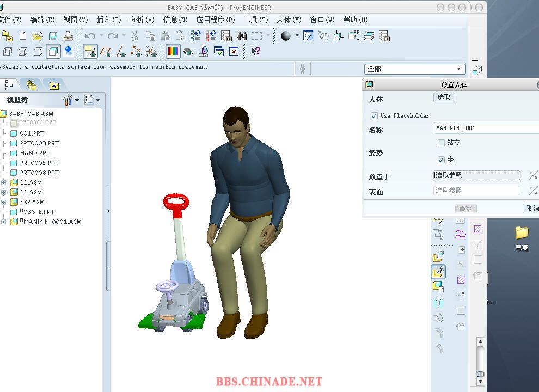The width and height of the screenshot is (539, 392).
Task: Open the appearance sphere dropdown arrow
Action: (297, 36)
